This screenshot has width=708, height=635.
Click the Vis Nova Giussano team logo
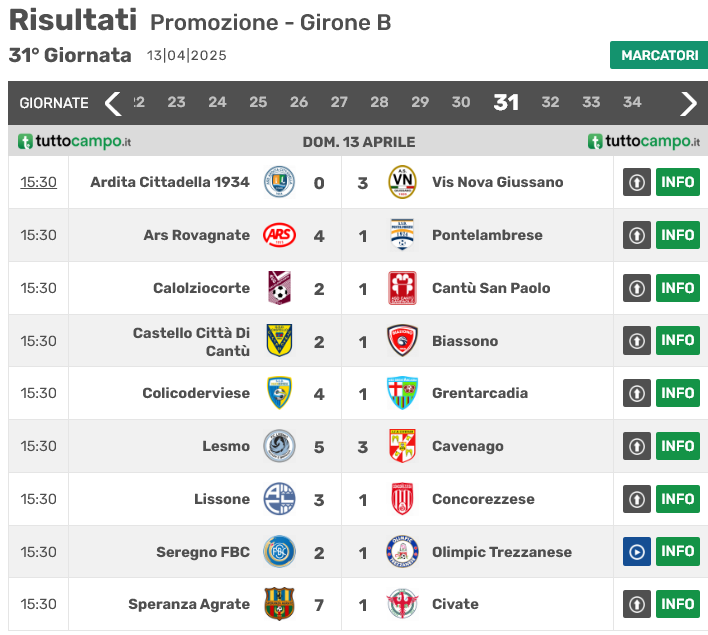402,182
